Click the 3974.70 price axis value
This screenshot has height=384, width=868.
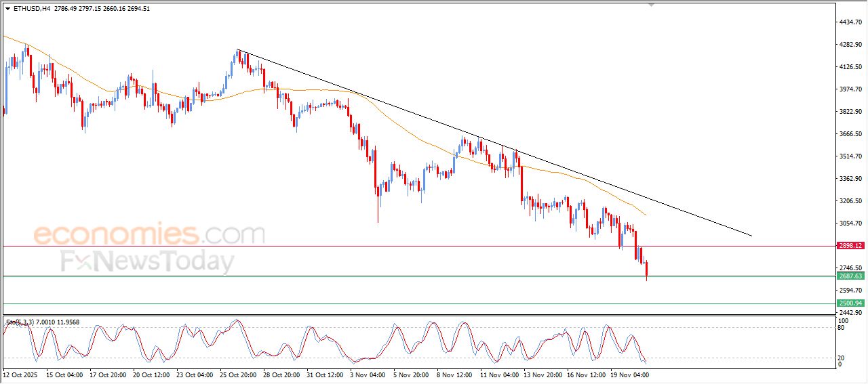(x=850, y=89)
